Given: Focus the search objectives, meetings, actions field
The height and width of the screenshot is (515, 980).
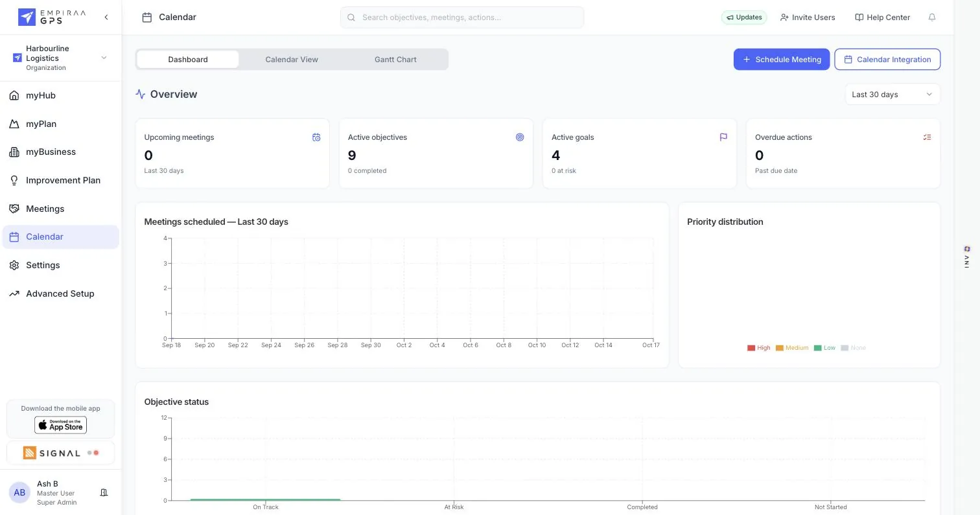Looking at the screenshot, I should click(x=462, y=17).
